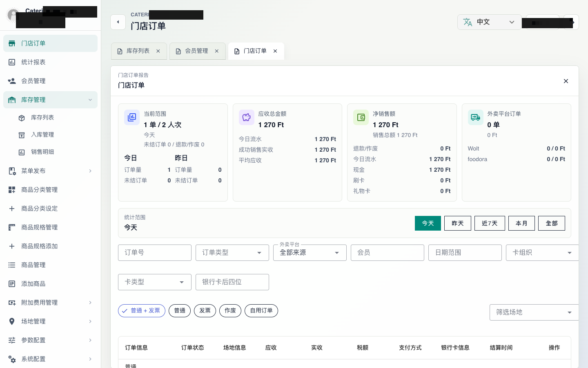Toggle the 发票 filter chip
588x368 pixels.
tap(205, 311)
